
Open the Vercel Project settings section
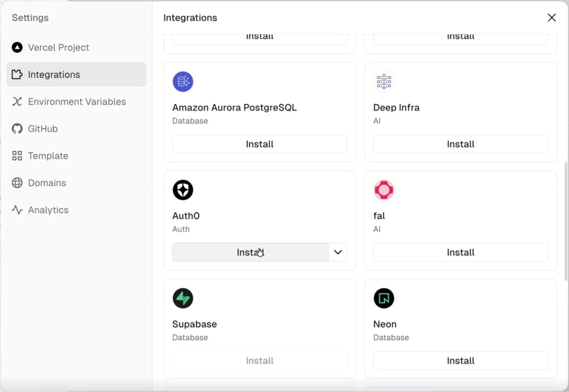pos(76,48)
